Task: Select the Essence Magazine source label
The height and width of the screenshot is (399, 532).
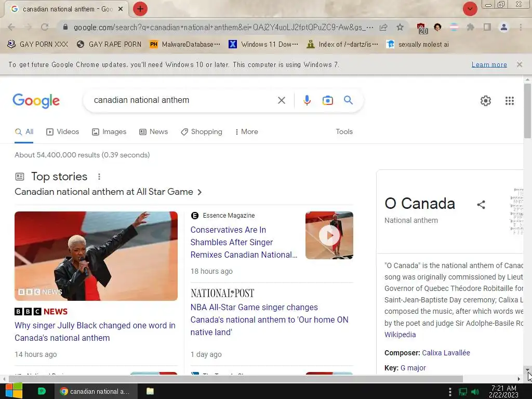Action: tap(229, 216)
